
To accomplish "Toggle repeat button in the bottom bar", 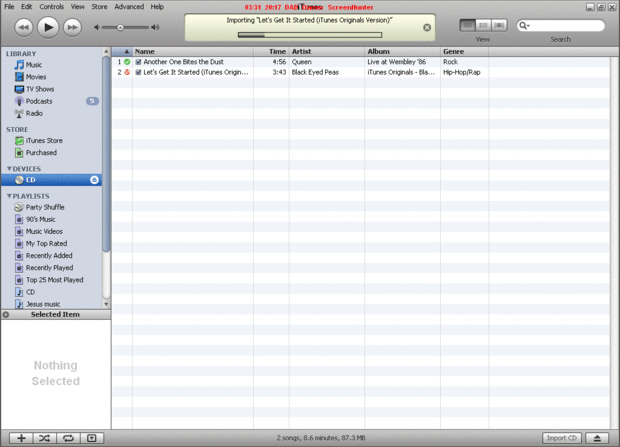I will (68, 438).
